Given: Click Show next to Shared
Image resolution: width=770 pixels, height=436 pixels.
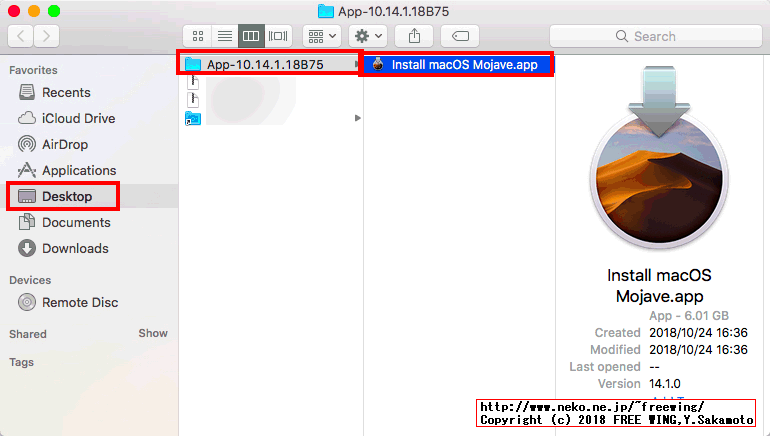Looking at the screenshot, I should click(153, 333).
